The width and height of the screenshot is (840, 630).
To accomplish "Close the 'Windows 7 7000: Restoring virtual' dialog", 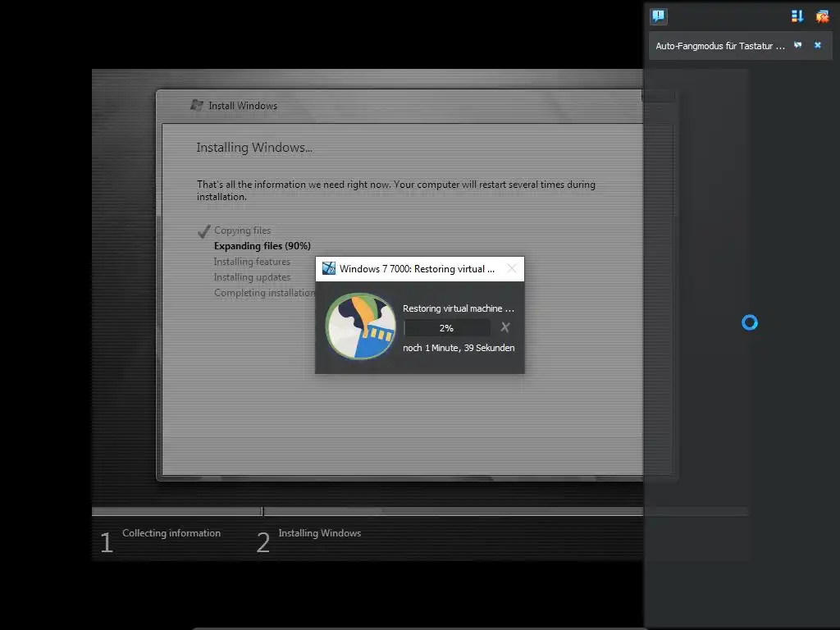I will point(512,268).
